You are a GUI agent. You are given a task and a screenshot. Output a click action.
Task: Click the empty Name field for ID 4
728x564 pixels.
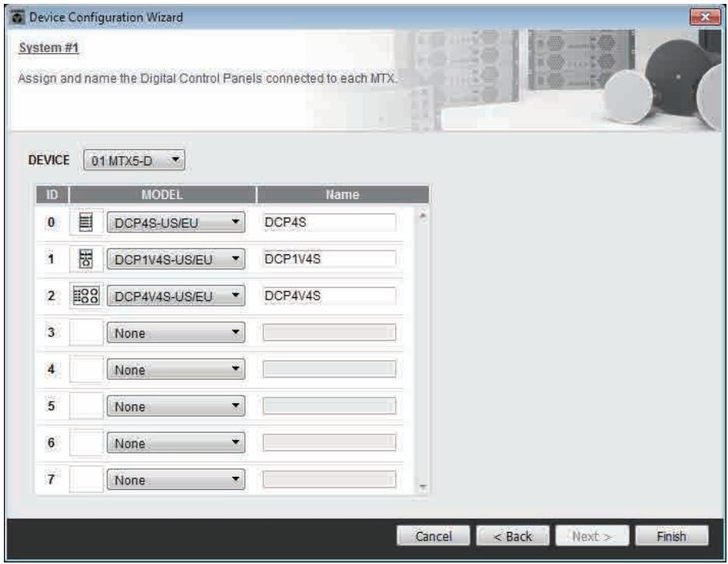pyautogui.click(x=329, y=369)
